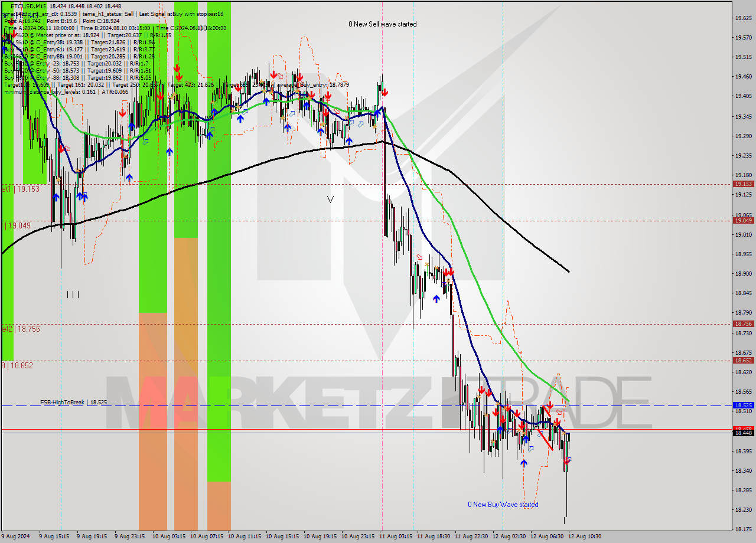Click the red 19.153 price tag on the price axis

click(743, 184)
